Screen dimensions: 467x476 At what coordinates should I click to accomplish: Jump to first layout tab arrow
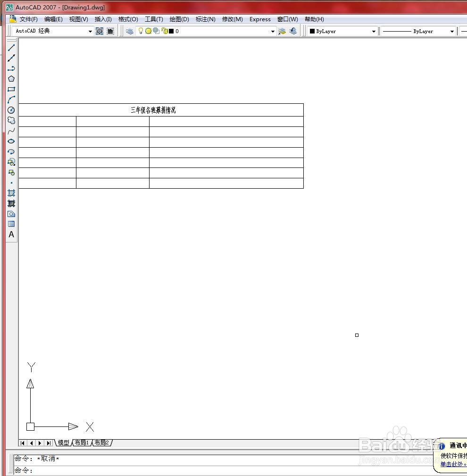pos(23,443)
